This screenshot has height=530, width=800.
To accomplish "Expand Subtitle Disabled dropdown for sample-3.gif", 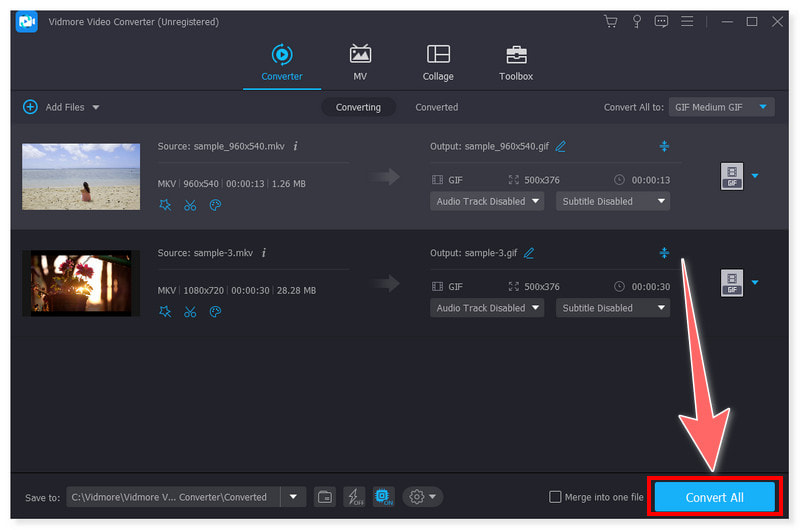I will (x=614, y=308).
